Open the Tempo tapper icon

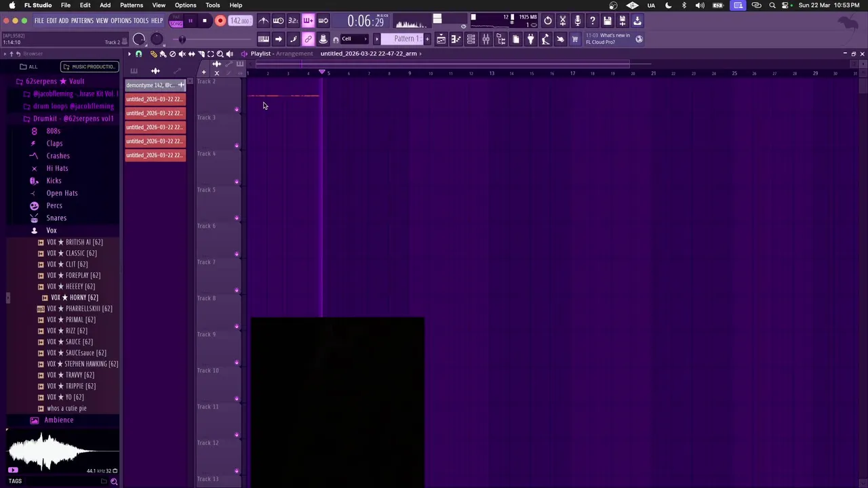(x=545, y=39)
